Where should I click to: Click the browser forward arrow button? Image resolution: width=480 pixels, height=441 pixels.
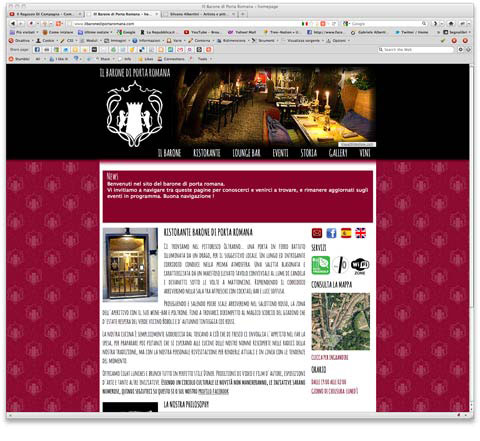20,24
